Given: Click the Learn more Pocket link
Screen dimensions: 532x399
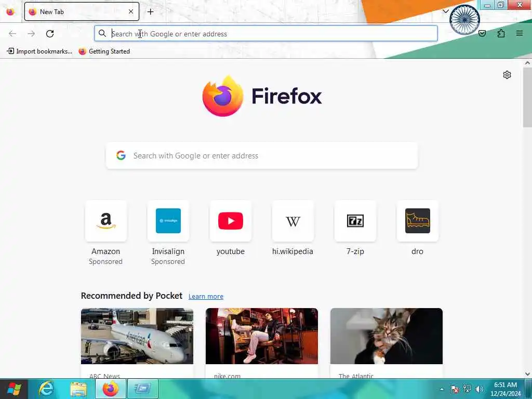Looking at the screenshot, I should click(206, 296).
